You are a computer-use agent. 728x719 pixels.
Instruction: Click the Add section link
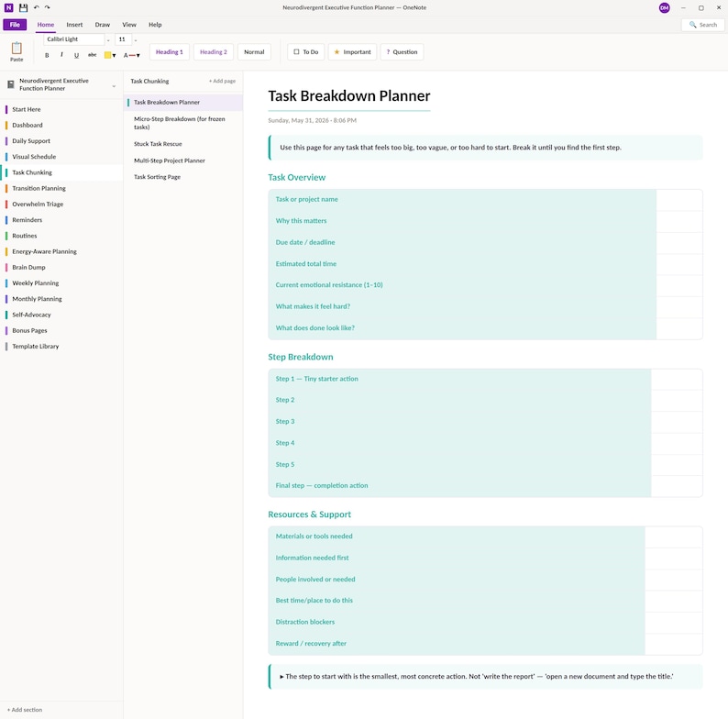coord(25,710)
